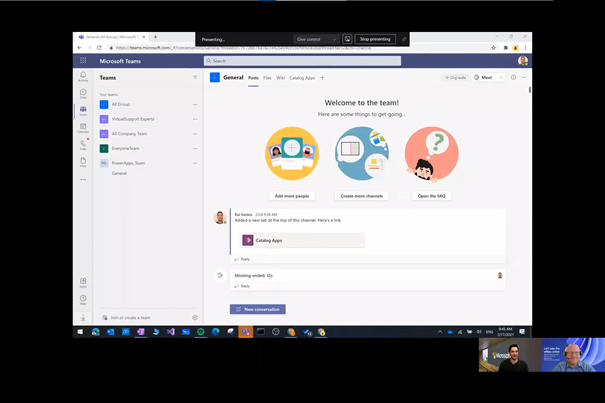Click the filter funnel icon beside Teams heading
The image size is (605, 403).
(195, 77)
